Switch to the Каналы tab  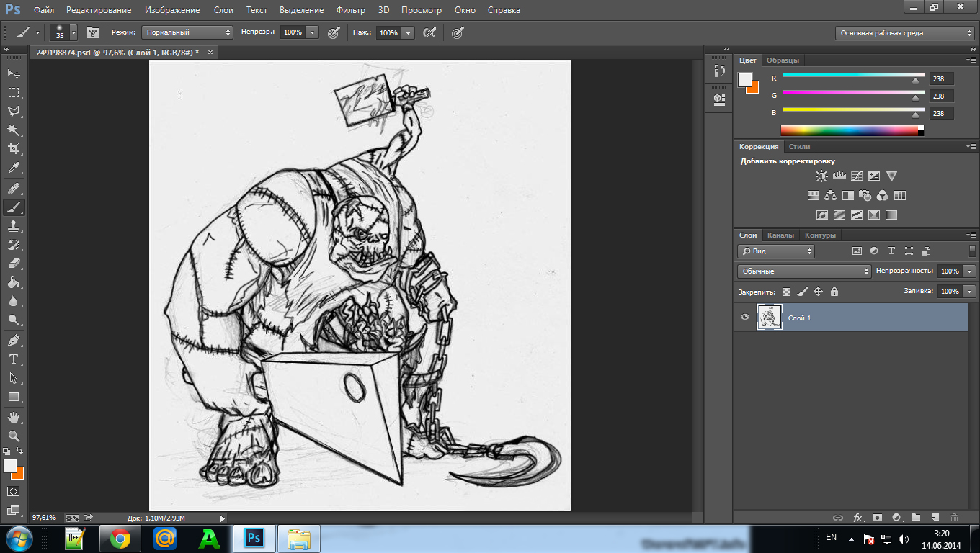point(780,235)
